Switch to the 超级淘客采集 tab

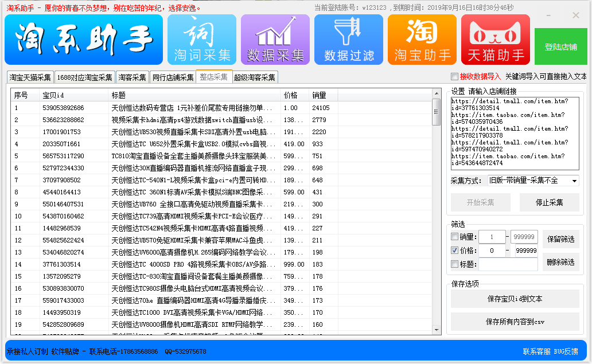point(255,77)
